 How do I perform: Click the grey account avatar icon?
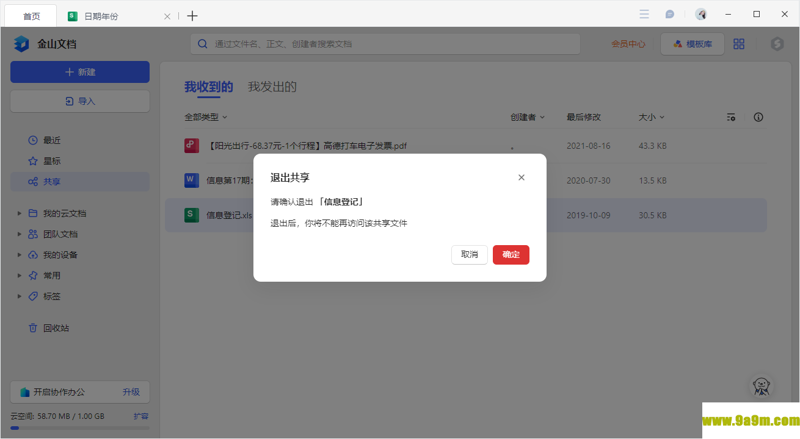coord(777,44)
